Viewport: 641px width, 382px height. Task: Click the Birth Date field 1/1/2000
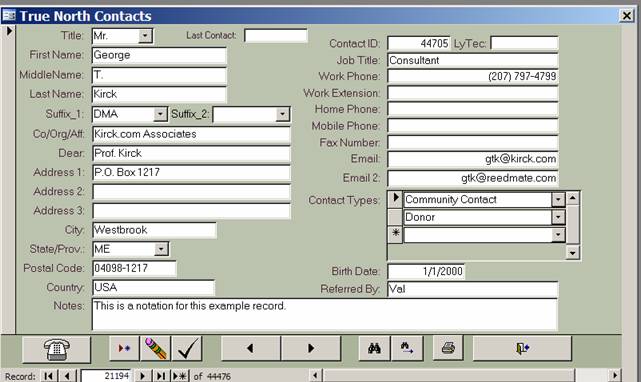(426, 271)
